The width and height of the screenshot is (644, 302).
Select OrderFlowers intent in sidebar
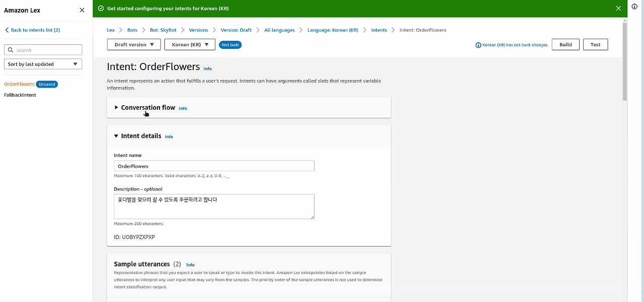click(x=19, y=84)
